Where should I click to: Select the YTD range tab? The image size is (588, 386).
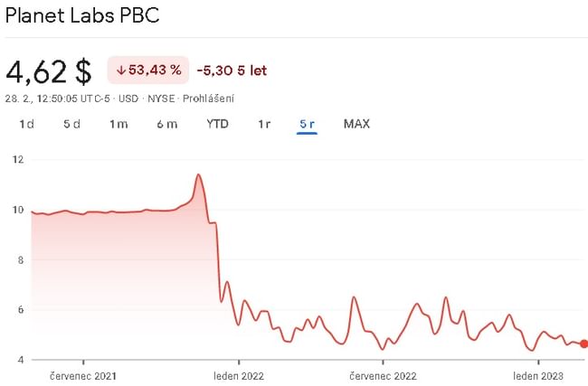click(217, 124)
